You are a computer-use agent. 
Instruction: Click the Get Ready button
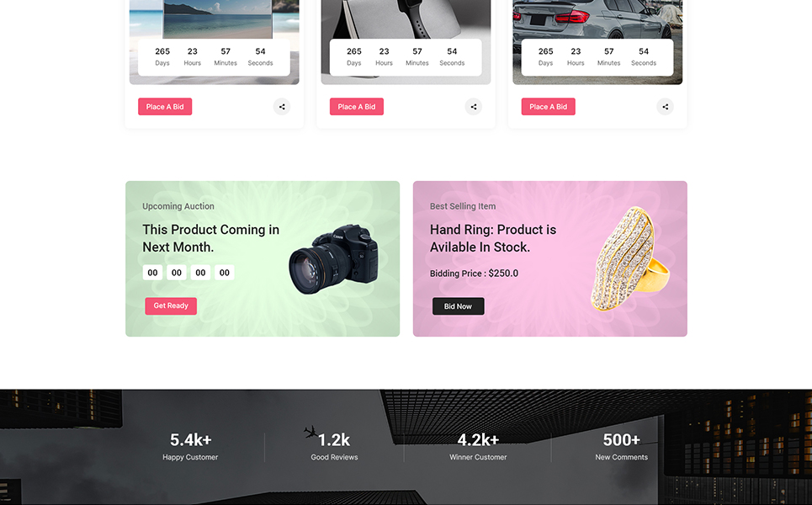(171, 306)
